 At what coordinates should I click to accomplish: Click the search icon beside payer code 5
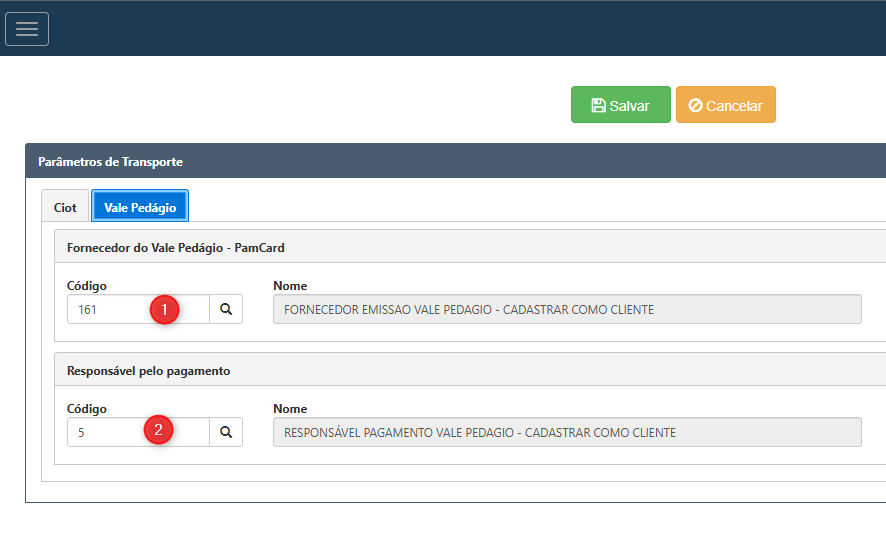[x=226, y=432]
